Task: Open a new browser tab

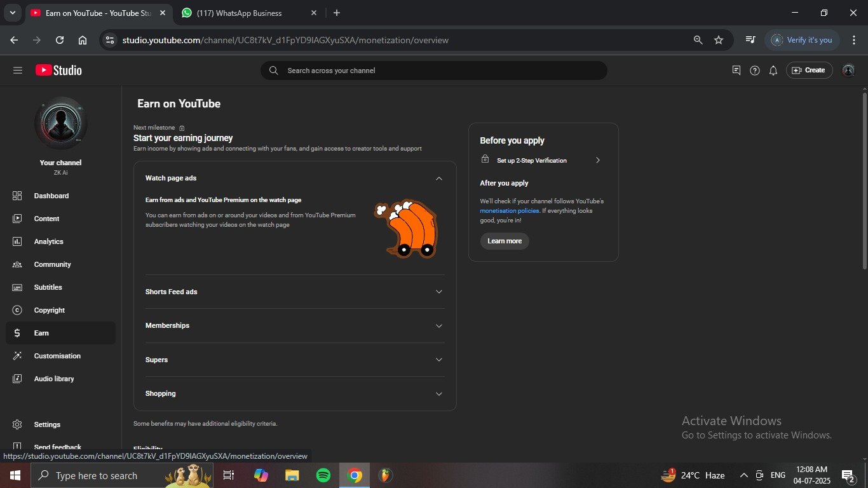Action: click(337, 13)
